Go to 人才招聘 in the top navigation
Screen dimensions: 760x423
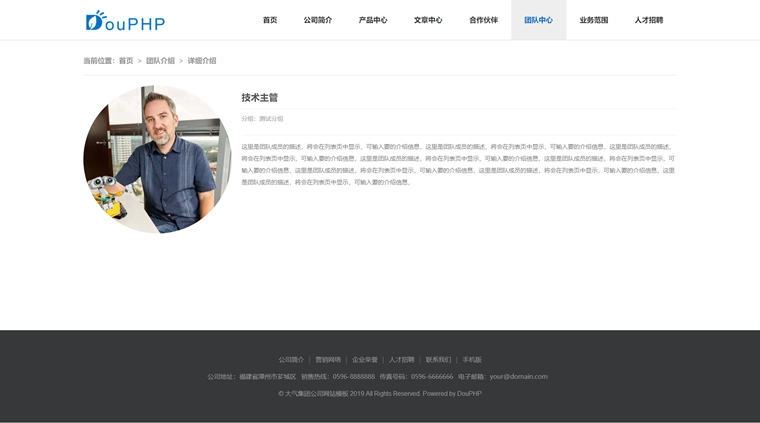click(x=649, y=20)
